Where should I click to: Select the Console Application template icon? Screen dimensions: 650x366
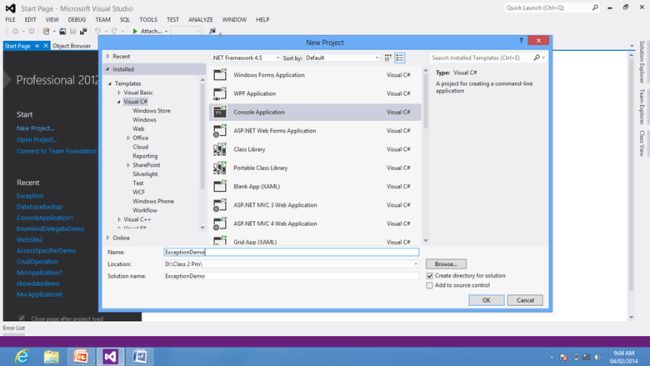(220, 112)
